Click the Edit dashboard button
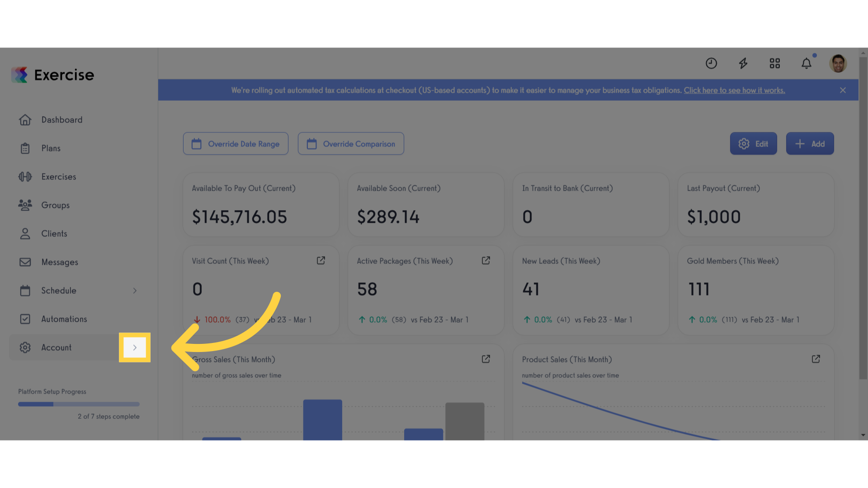The width and height of the screenshot is (868, 488). click(753, 144)
